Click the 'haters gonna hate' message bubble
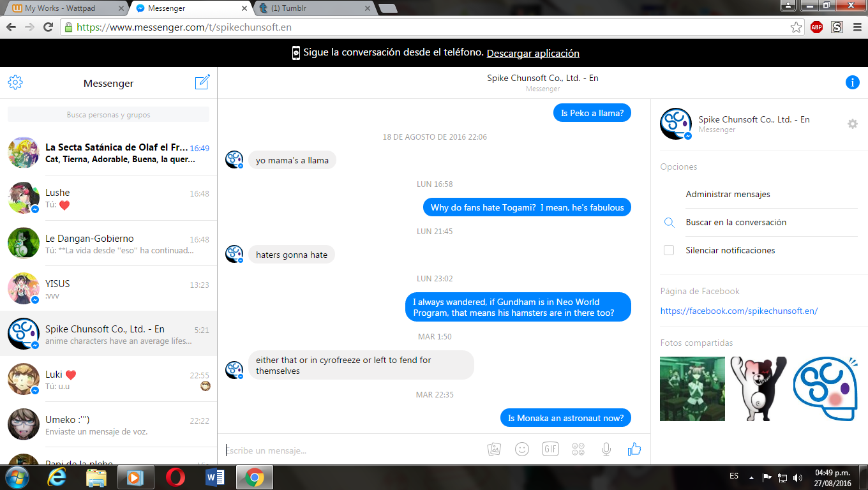The height and width of the screenshot is (490, 868). (x=292, y=255)
